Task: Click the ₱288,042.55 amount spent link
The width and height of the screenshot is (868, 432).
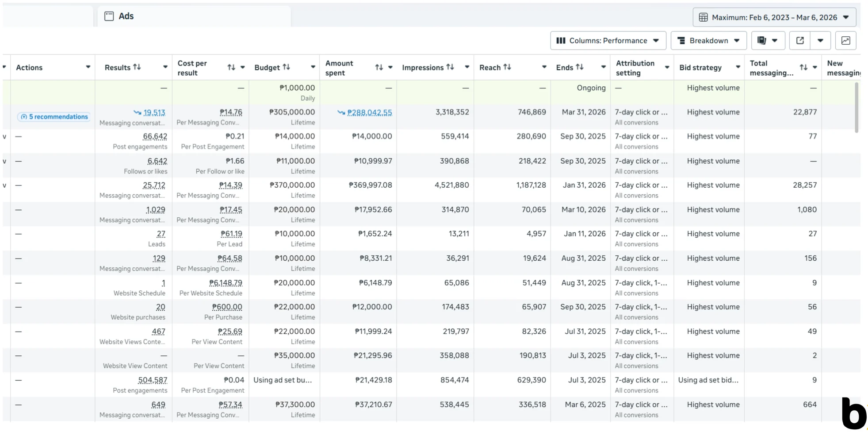Action: point(370,112)
